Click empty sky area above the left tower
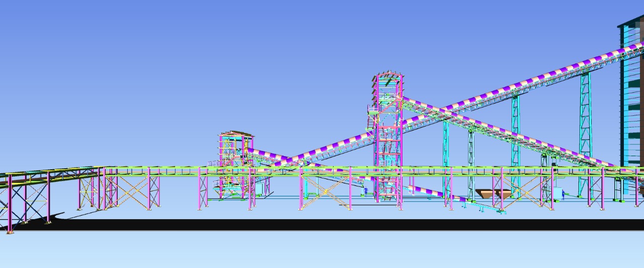The width and height of the screenshot is (644, 268). (x=231, y=76)
